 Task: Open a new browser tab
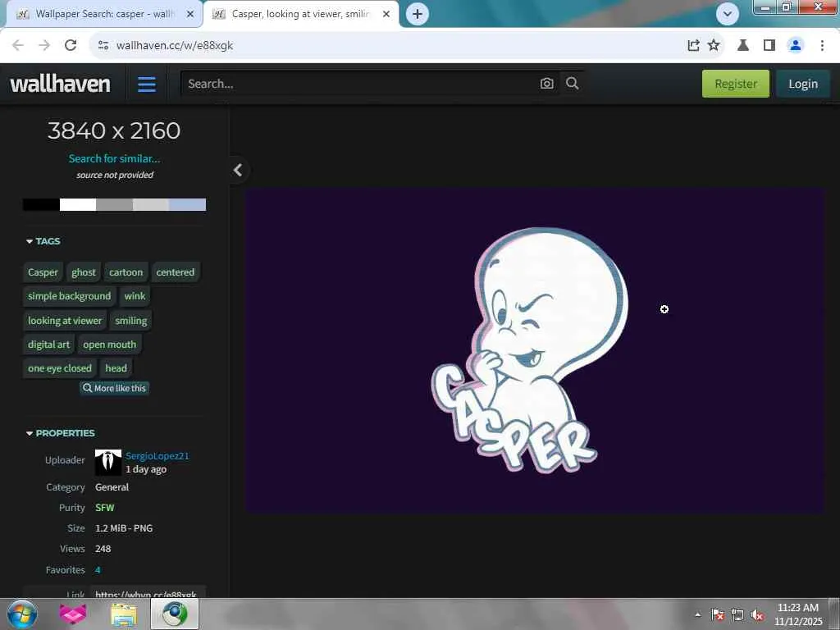coord(418,14)
